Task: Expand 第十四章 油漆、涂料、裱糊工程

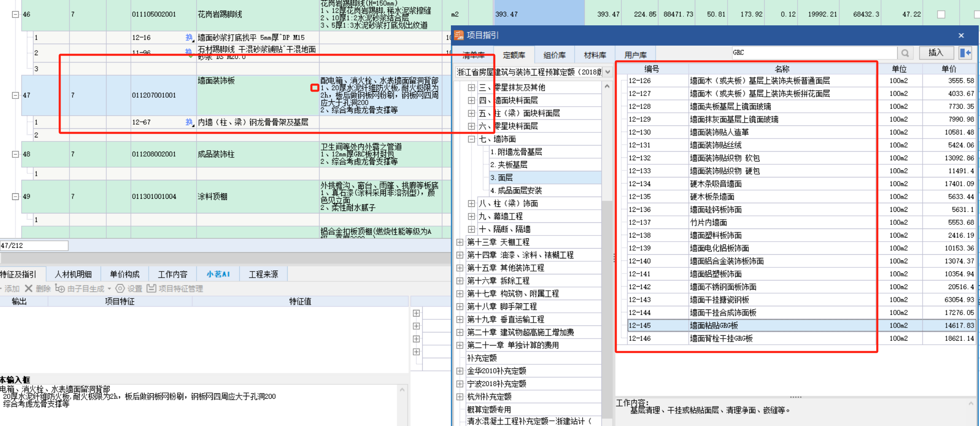Action: point(460,255)
